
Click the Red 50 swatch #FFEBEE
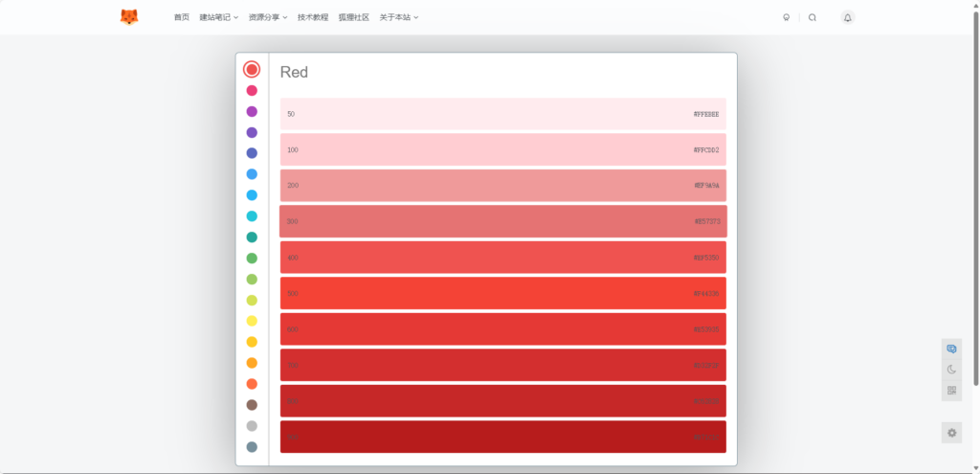(503, 114)
